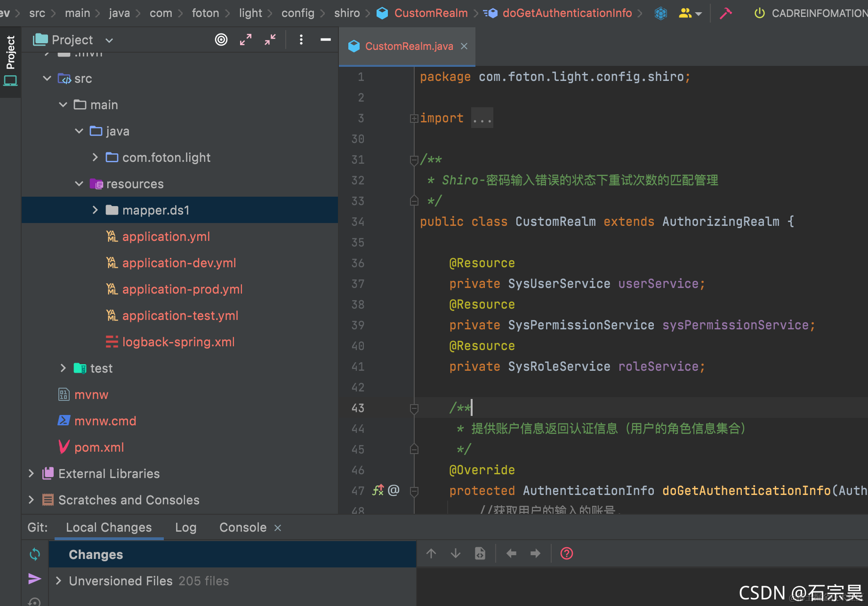This screenshot has height=606, width=868.
Task: Switch to the Console tab
Action: tap(243, 527)
